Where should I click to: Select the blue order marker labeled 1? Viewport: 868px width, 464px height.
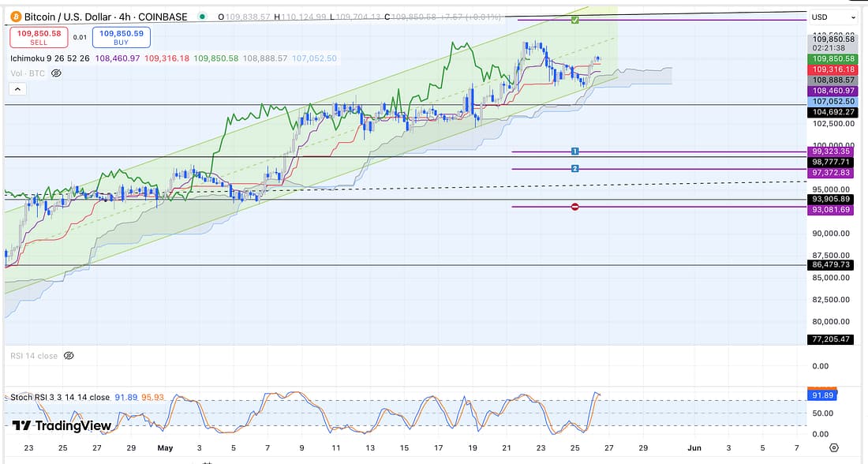(x=574, y=152)
